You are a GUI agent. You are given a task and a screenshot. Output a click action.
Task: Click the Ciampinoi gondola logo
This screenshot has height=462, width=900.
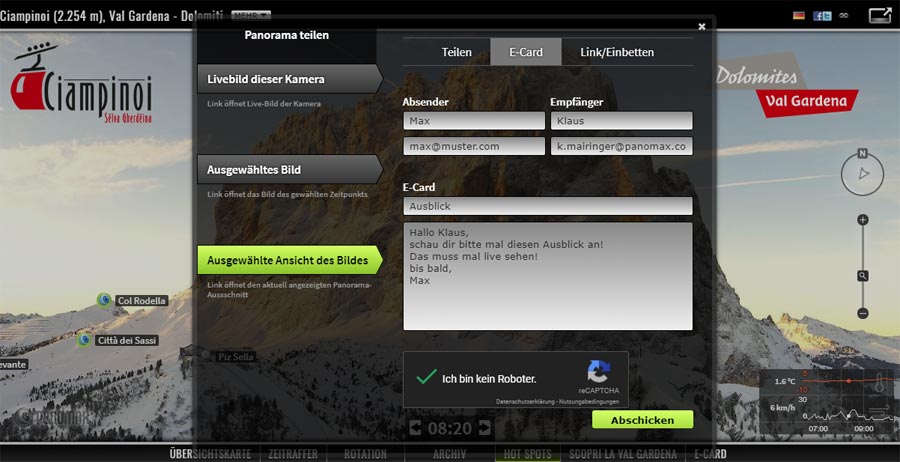[82, 84]
